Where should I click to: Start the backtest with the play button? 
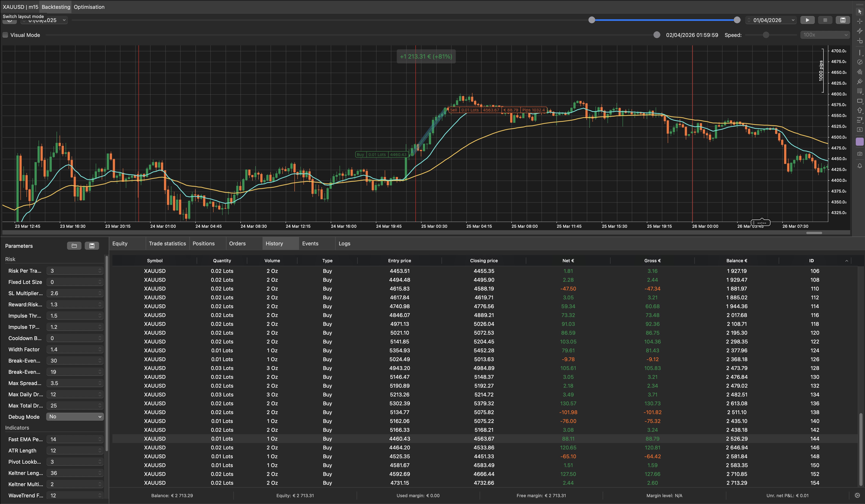(807, 20)
